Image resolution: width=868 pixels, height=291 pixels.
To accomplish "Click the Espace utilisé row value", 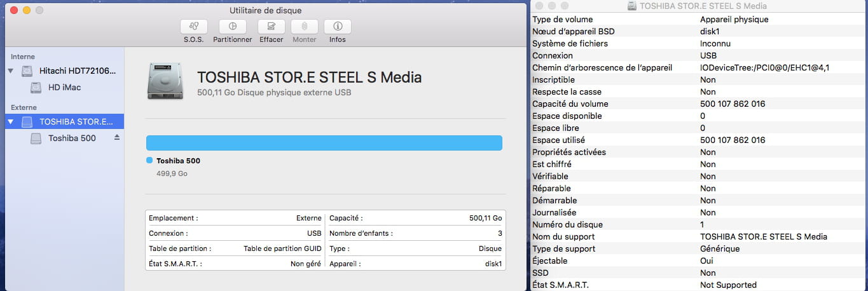I will point(733,140).
